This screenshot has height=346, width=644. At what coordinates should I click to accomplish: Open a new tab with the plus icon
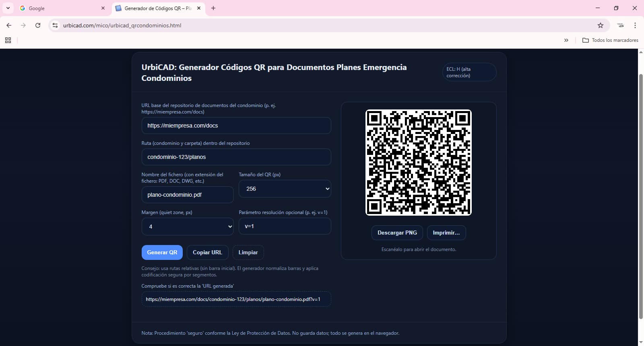pos(213,8)
